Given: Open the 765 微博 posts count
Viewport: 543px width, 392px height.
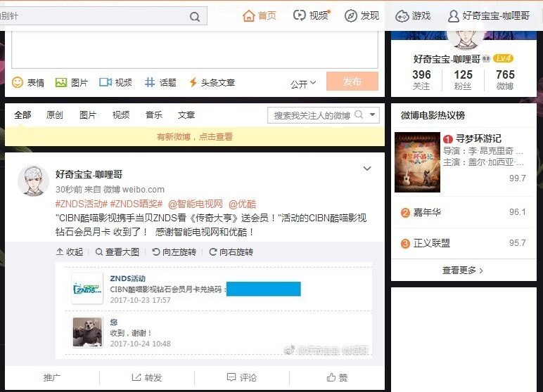Looking at the screenshot, I should point(505,79).
